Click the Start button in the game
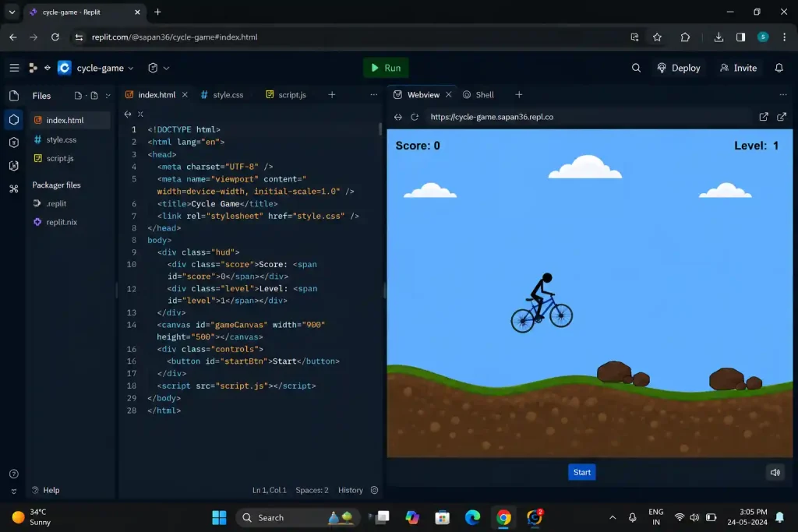Viewport: 798px width, 532px height. [x=581, y=473]
